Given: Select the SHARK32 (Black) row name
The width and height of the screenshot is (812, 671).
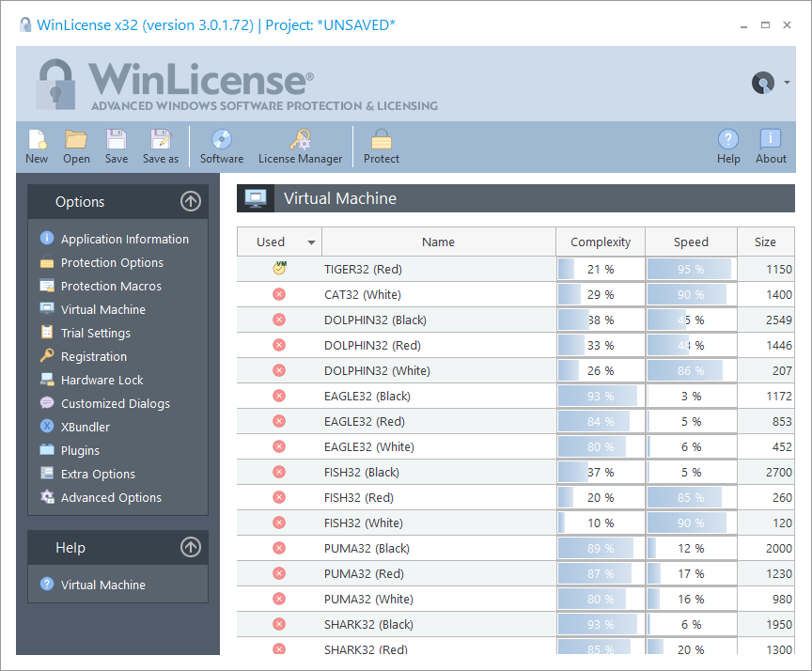Looking at the screenshot, I should tap(368, 624).
